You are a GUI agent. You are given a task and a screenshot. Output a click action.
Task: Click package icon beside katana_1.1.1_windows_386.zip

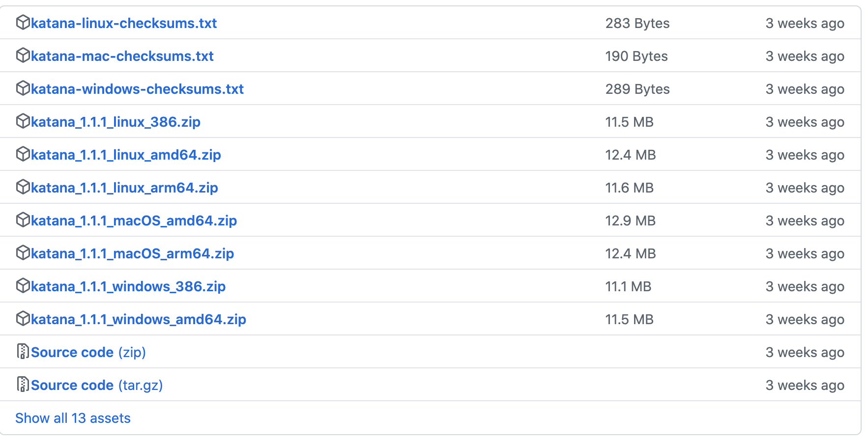point(23,286)
